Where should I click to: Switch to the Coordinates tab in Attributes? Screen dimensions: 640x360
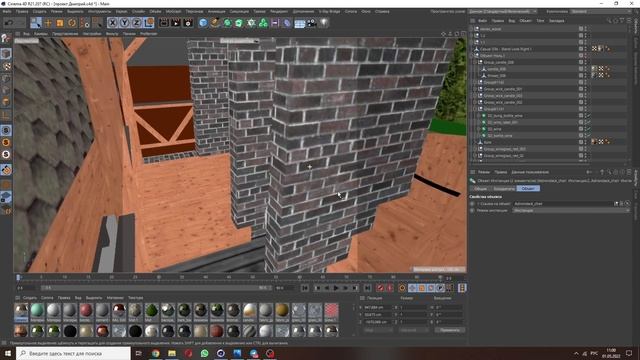coord(504,189)
